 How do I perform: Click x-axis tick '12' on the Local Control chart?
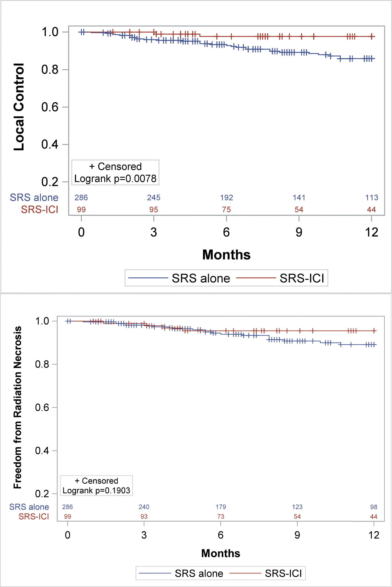[x=372, y=232]
